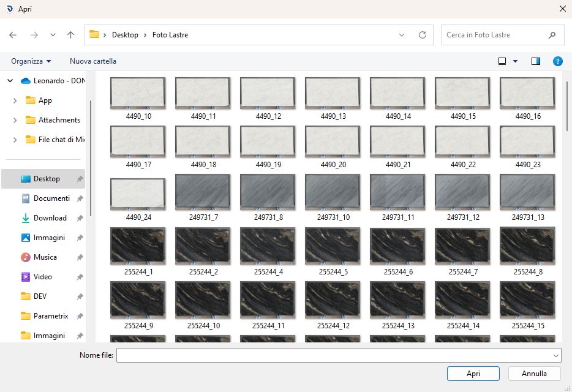Unpin the Documenti quick access pin
Screen dimensions: 572x392
pyautogui.click(x=80, y=198)
